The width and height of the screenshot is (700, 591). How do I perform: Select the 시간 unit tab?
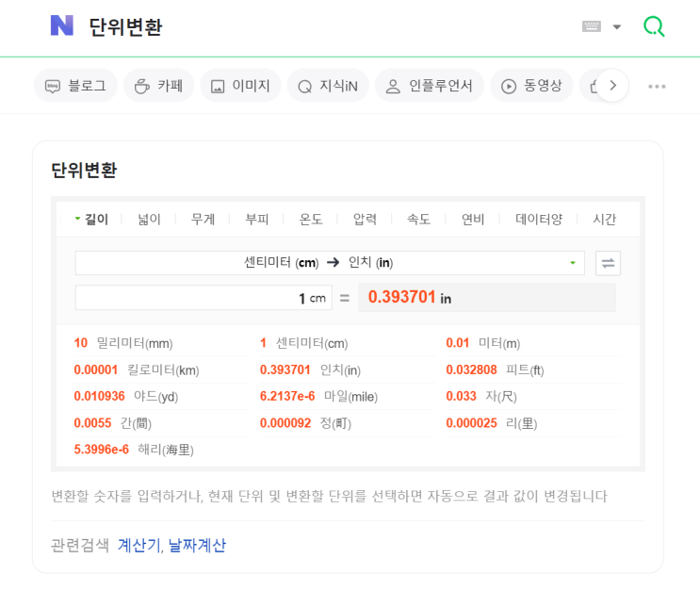[x=605, y=220]
